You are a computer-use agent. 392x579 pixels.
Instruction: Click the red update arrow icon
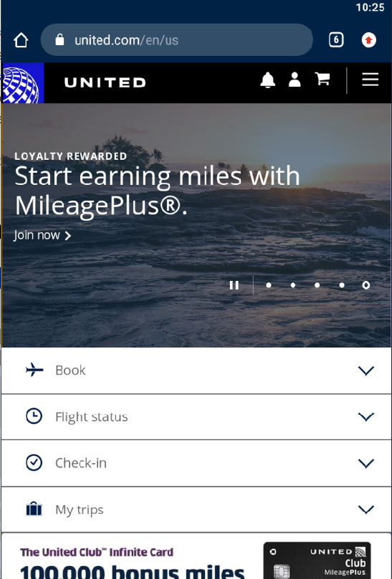pyautogui.click(x=368, y=40)
